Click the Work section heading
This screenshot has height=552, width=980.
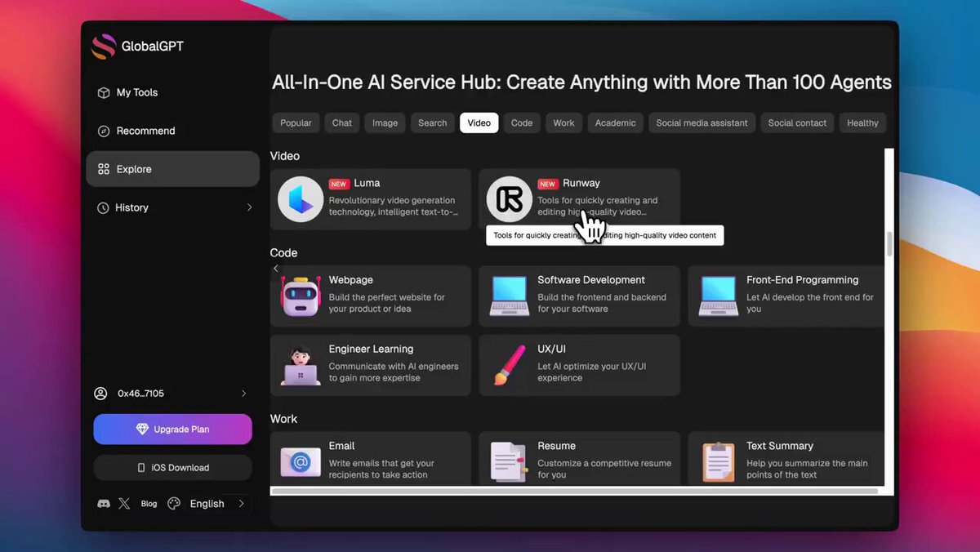284,419
